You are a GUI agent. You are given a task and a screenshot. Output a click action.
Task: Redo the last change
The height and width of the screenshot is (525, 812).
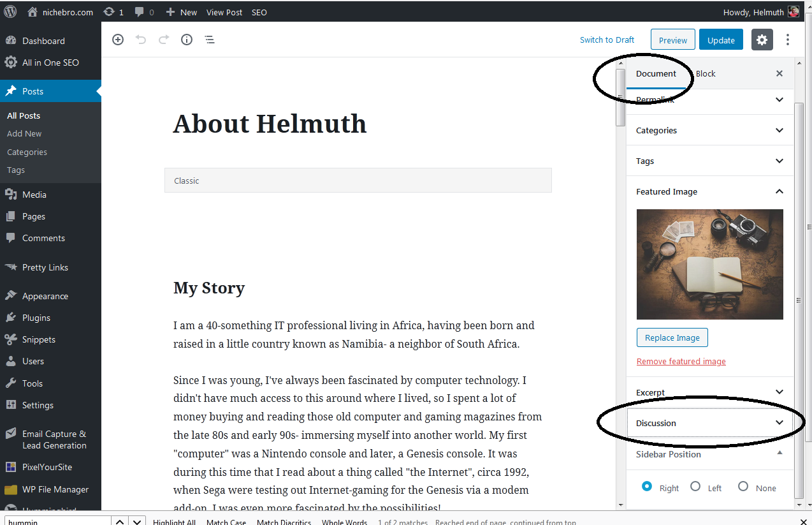164,40
